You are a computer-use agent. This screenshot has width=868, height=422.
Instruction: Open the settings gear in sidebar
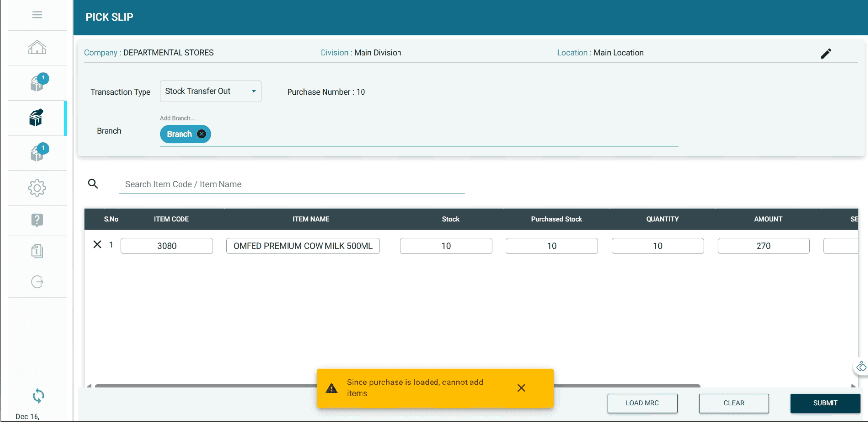point(37,188)
